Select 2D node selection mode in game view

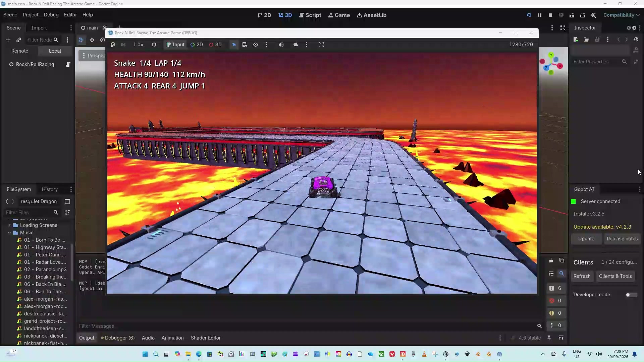(197, 45)
